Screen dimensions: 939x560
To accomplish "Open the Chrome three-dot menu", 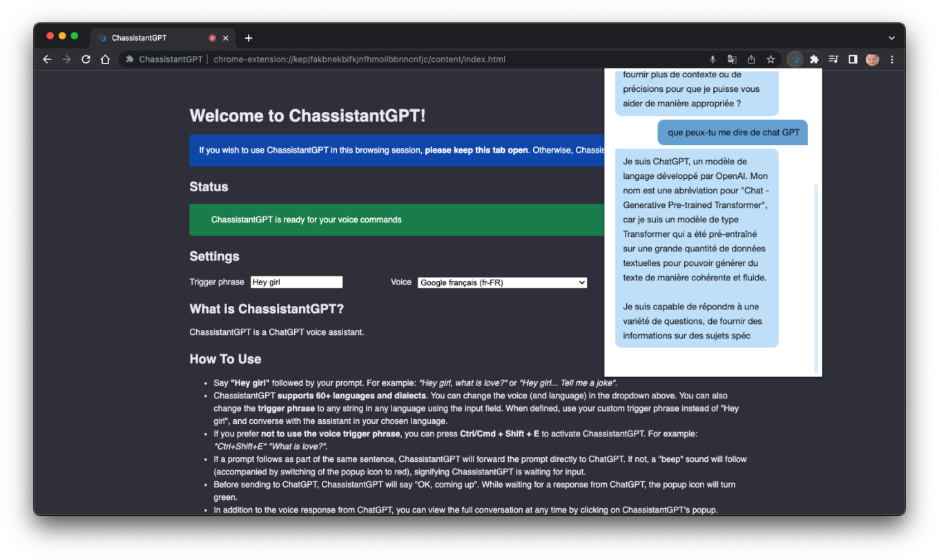I will 892,59.
